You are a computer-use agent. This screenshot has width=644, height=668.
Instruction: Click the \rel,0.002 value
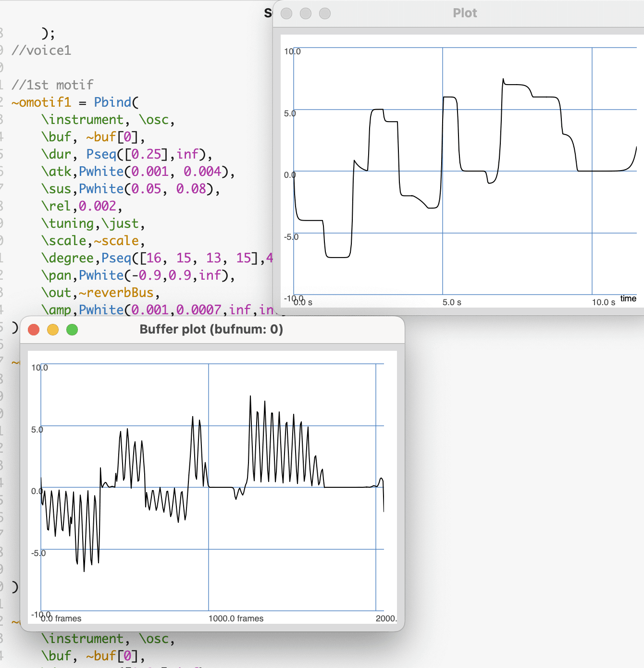tap(98, 206)
